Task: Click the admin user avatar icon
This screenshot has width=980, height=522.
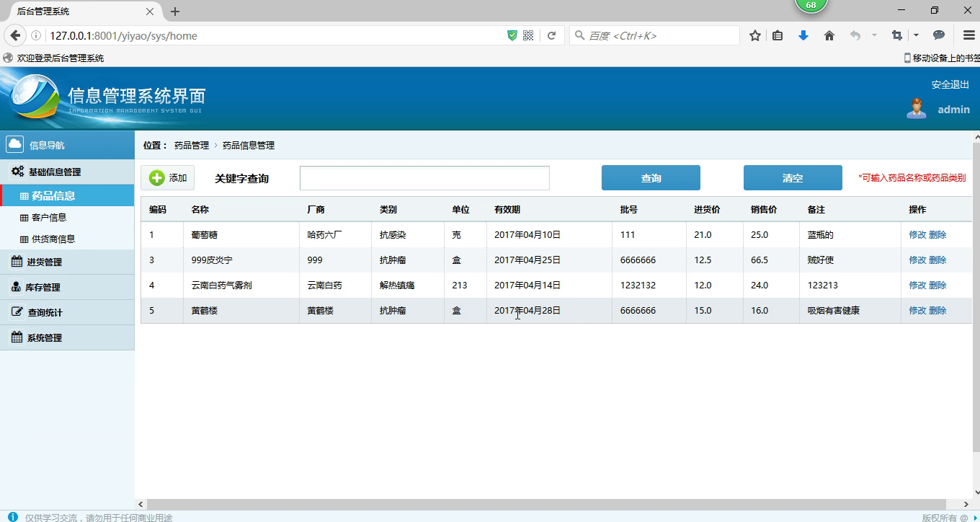Action: tap(916, 108)
